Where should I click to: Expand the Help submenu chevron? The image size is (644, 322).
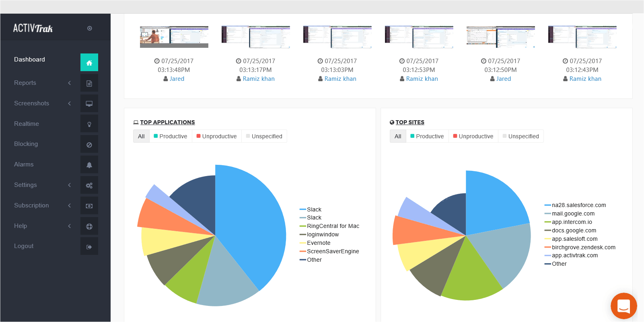click(69, 226)
